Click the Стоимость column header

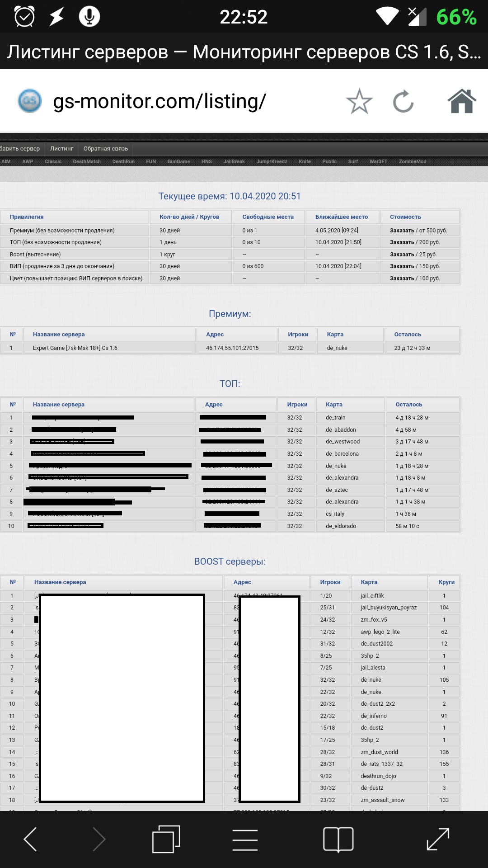tap(405, 217)
